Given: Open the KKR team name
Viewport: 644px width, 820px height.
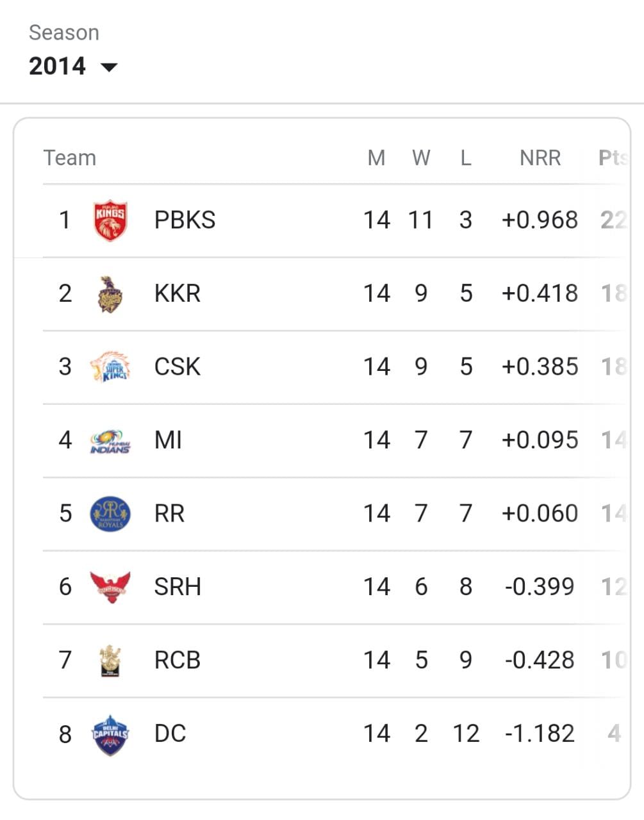Looking at the screenshot, I should 178,293.
